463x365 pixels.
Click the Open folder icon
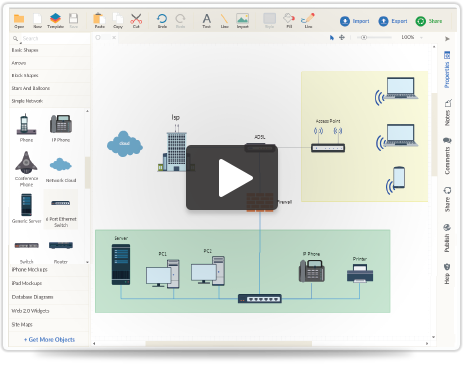19,19
